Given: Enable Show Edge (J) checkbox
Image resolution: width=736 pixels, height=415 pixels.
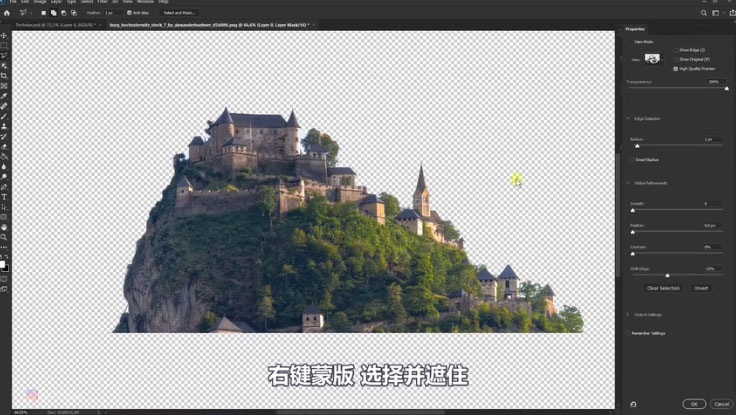Looking at the screenshot, I should point(675,50).
